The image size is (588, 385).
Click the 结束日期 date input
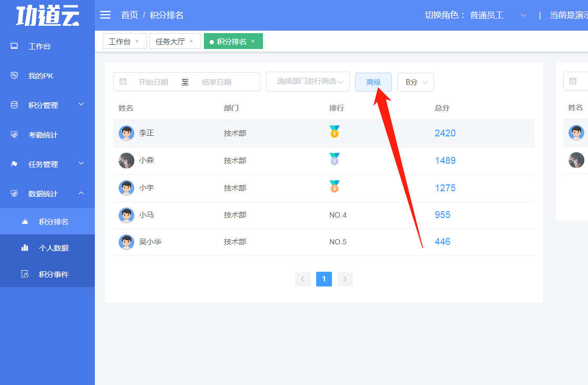217,82
